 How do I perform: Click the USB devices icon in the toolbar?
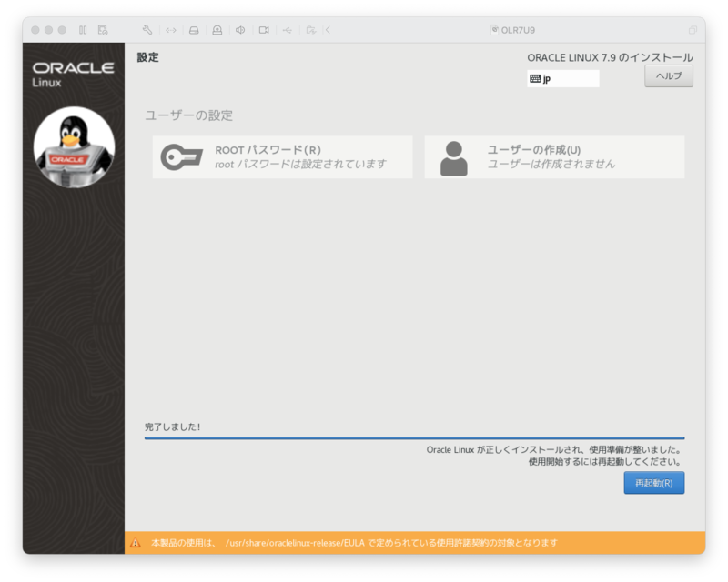tap(288, 30)
